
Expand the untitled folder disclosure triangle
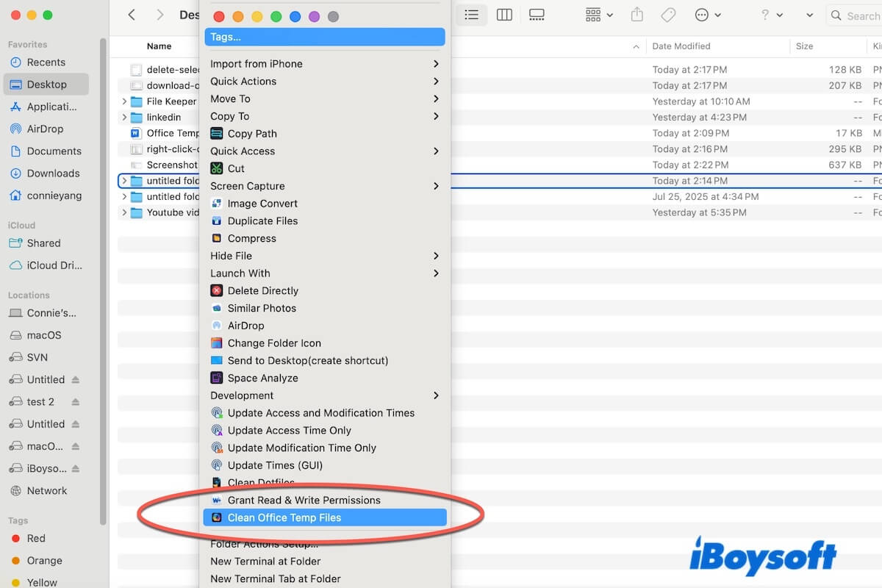(125, 180)
